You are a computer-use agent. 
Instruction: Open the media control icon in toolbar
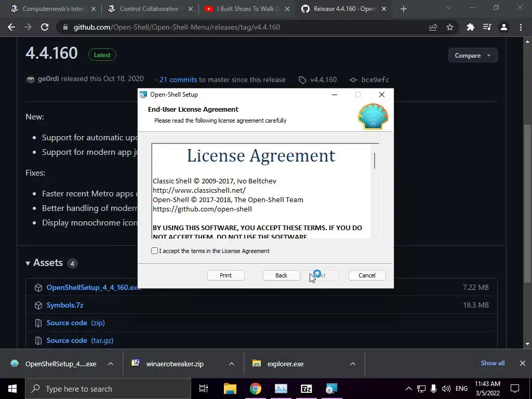[487, 27]
